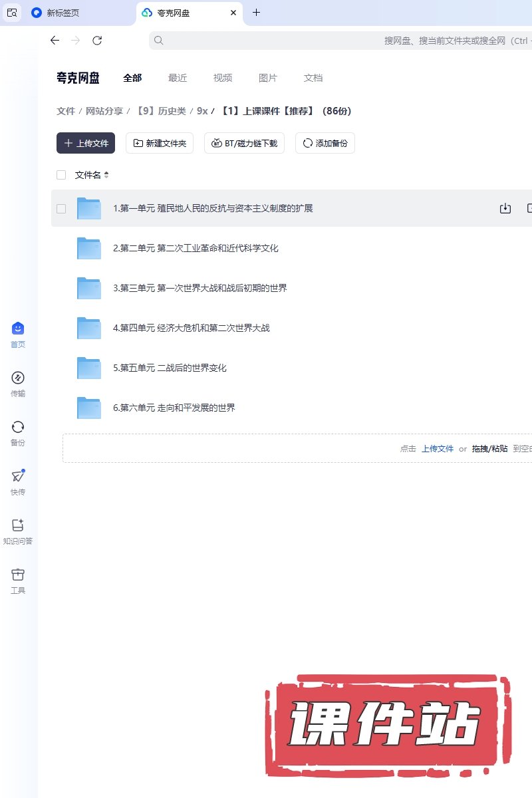532x798 pixels.
Task: Open the 知识问答 Q&A icon
Action: [18, 525]
